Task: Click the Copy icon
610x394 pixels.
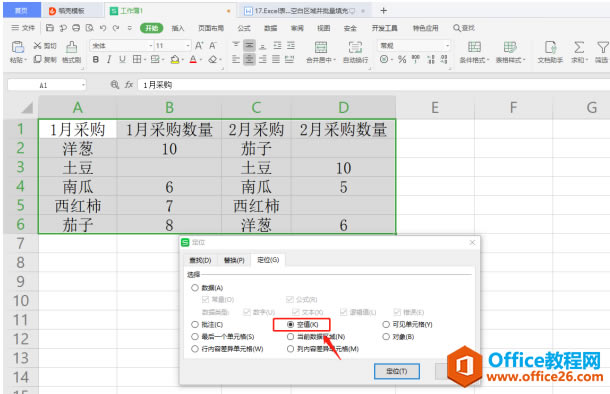Action: point(37,59)
